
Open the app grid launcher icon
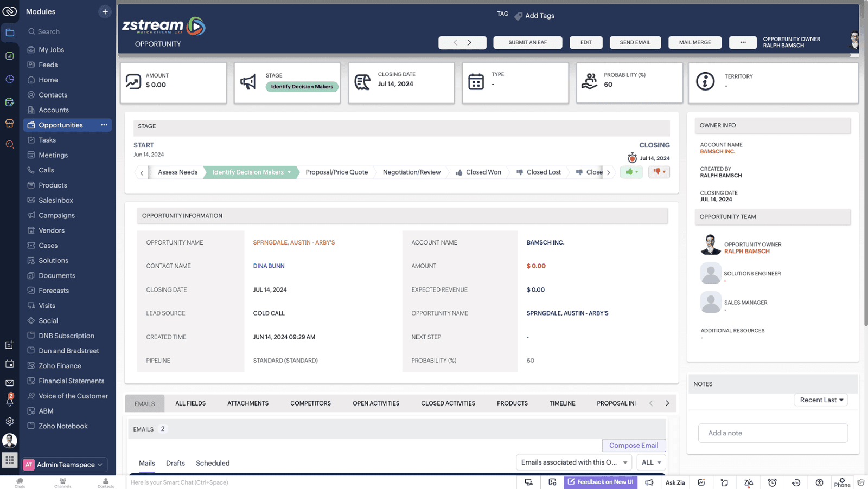[x=9, y=460]
